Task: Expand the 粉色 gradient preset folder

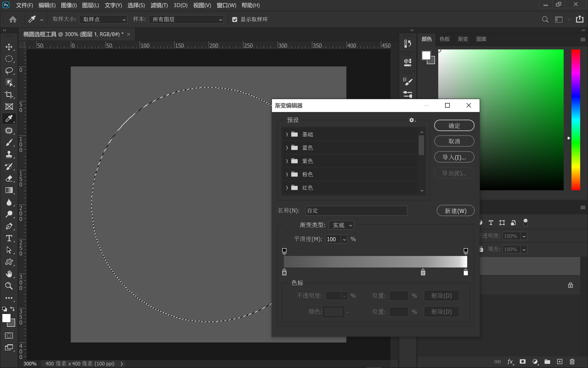Action: (287, 174)
